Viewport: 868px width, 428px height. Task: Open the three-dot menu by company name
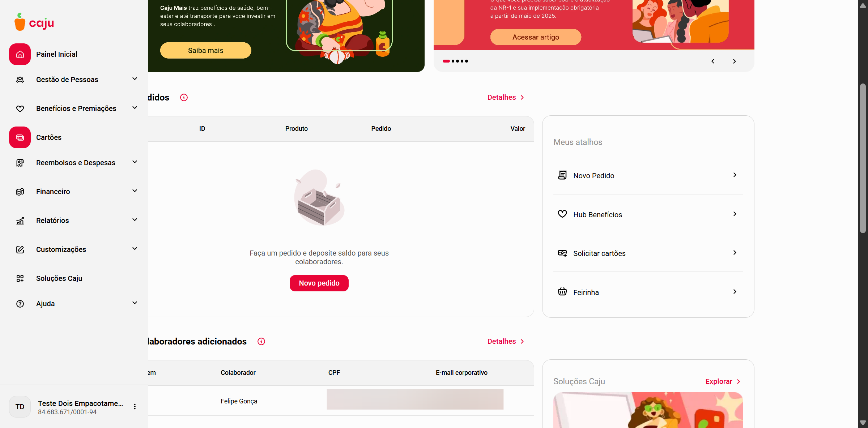(135, 407)
